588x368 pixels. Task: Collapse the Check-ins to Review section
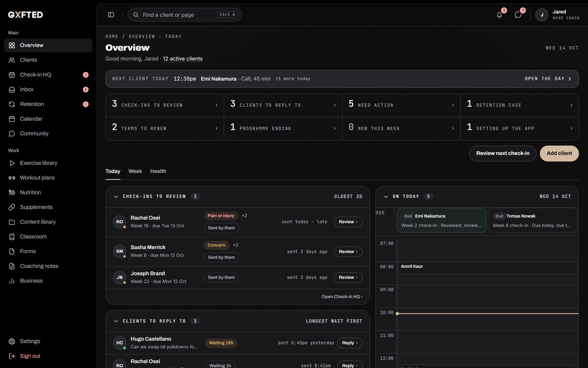[116, 197]
